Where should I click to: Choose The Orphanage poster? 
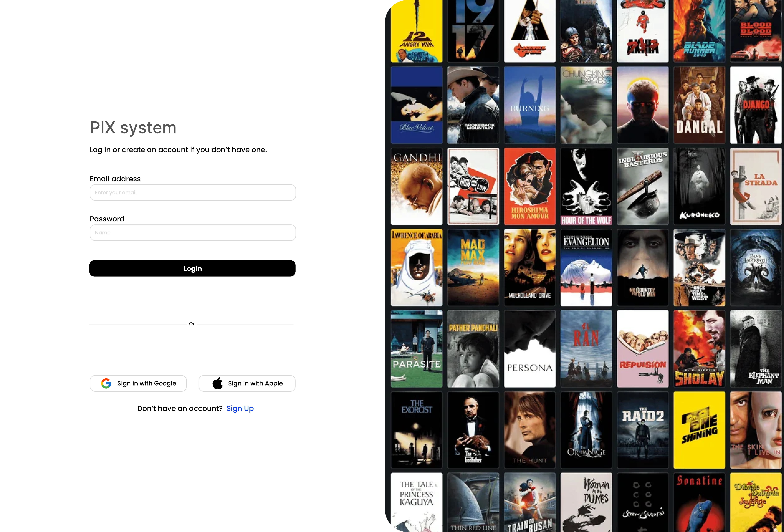pyautogui.click(x=586, y=430)
